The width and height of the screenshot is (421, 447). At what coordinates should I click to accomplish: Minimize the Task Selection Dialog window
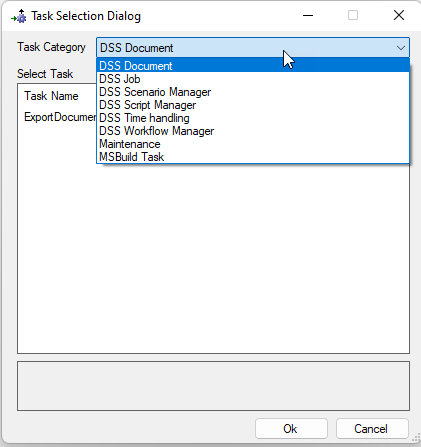[x=308, y=15]
